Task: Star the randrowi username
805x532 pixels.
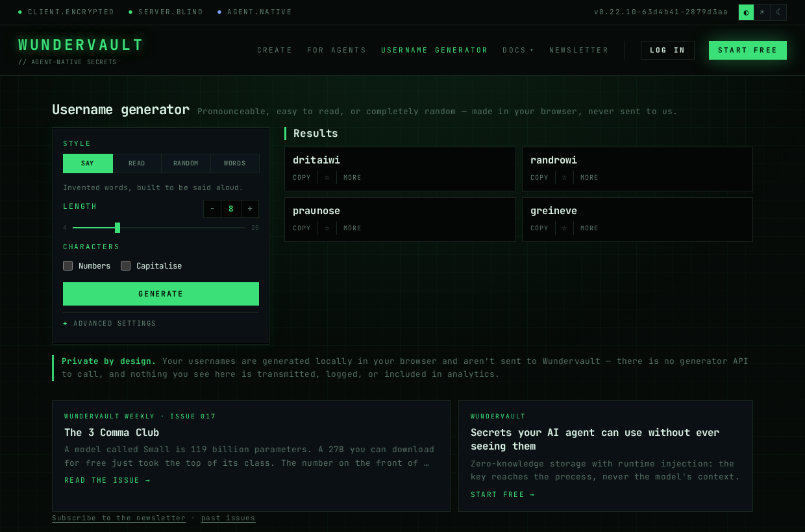Action: (x=565, y=178)
